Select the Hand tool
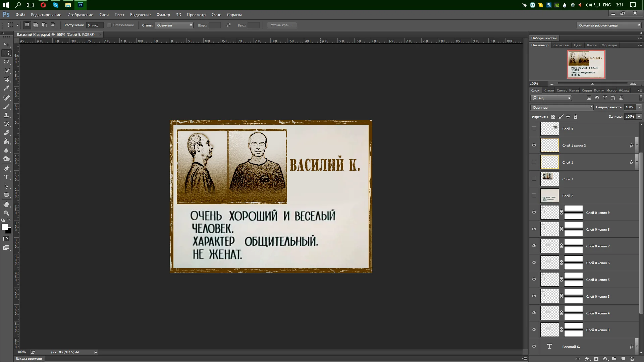644x362 pixels. (x=6, y=204)
